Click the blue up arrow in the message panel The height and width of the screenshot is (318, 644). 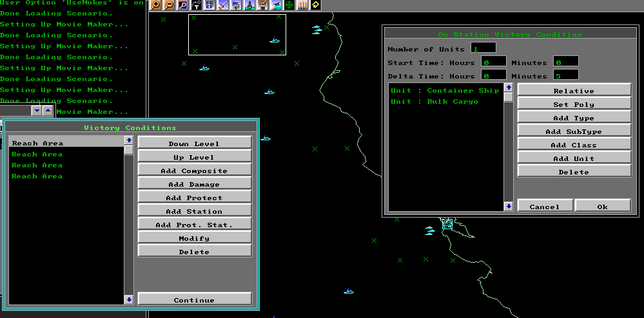48,110
